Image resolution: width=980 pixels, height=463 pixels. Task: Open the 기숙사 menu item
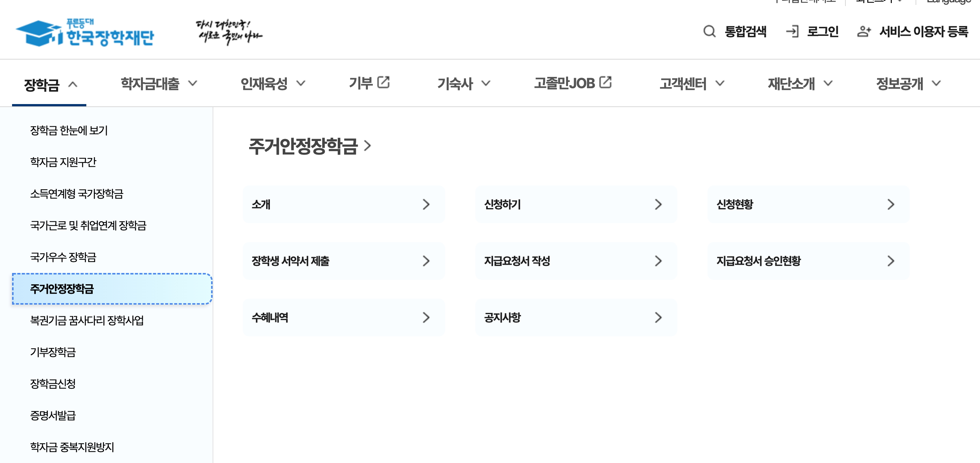(455, 84)
